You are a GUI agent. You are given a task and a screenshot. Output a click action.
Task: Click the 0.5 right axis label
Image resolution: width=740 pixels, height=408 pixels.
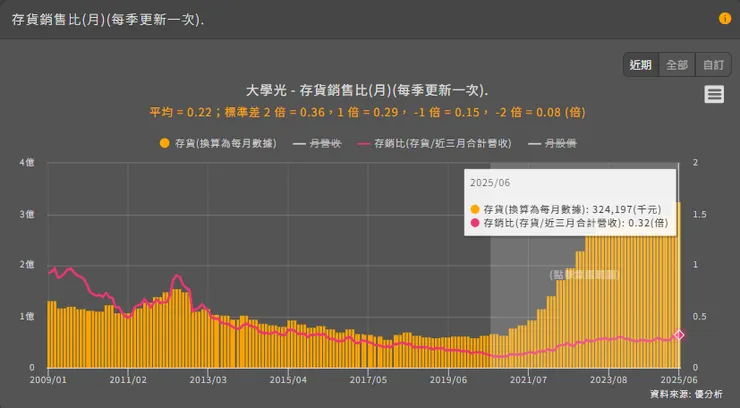pyautogui.click(x=699, y=316)
